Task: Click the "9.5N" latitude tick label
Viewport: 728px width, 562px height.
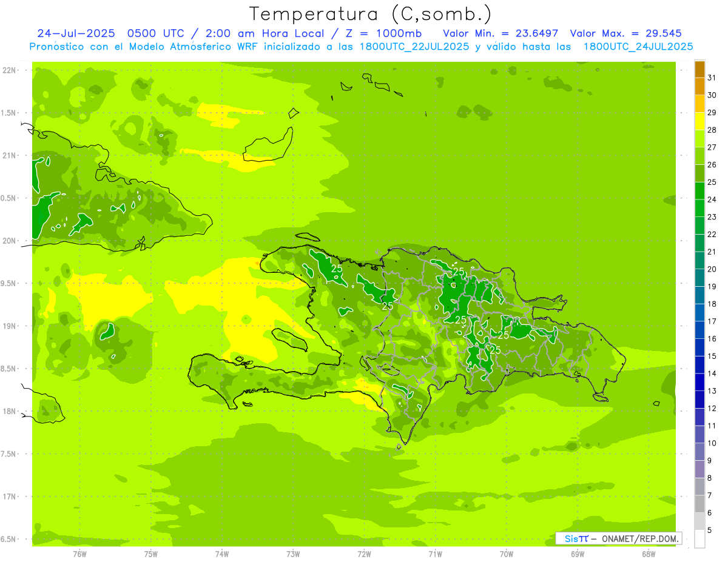Action: (8, 283)
